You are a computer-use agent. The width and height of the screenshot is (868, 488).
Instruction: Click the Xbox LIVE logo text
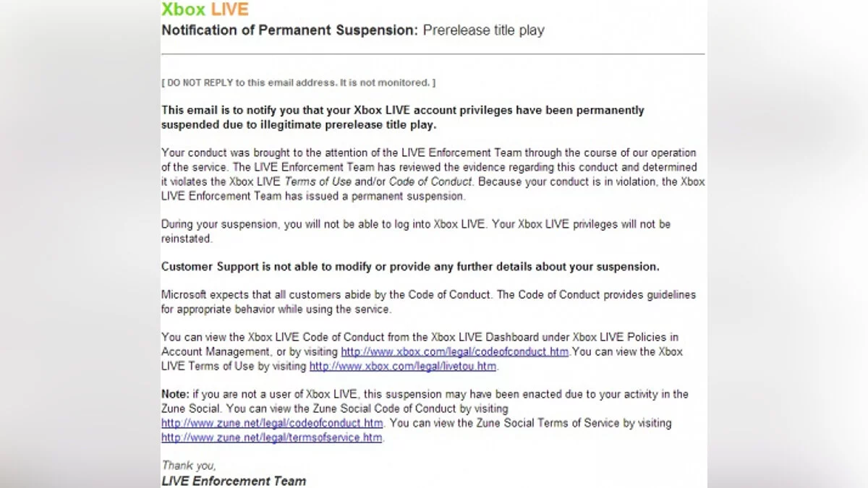click(205, 10)
